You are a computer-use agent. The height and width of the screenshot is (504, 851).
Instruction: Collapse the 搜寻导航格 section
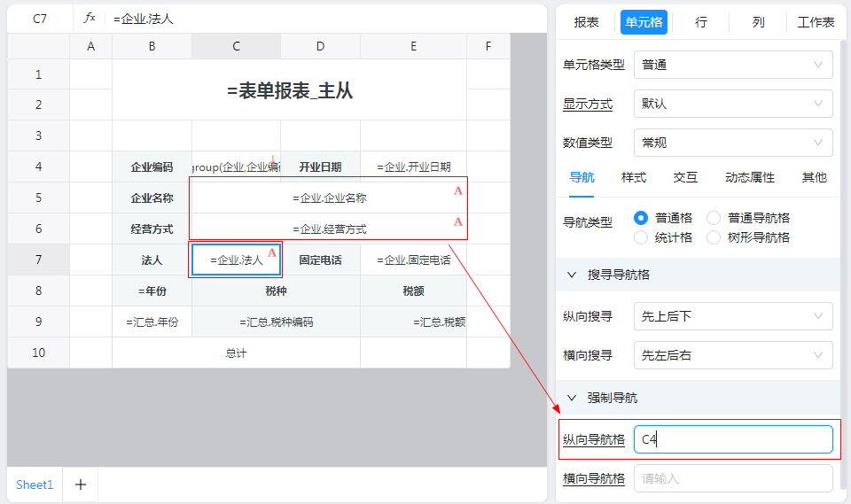[572, 275]
